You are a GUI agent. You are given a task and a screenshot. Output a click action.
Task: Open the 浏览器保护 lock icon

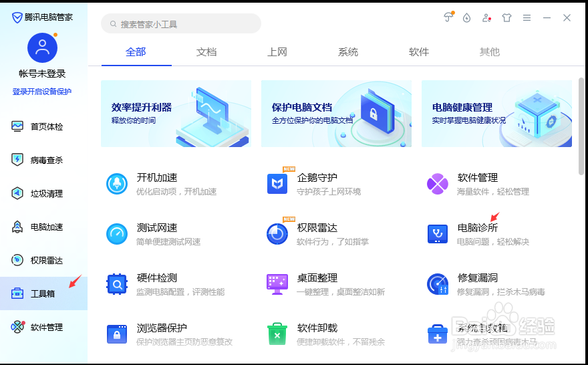117,334
